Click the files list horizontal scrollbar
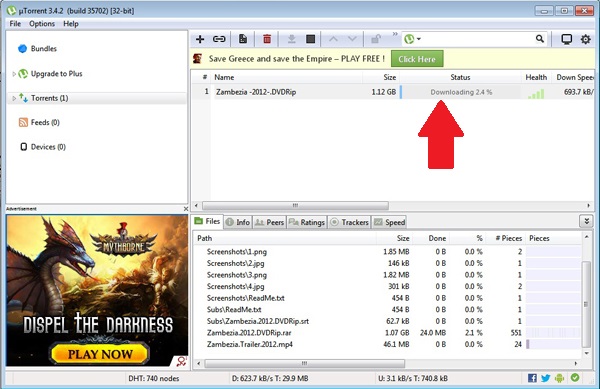This screenshot has height=389, width=600. pyautogui.click(x=305, y=363)
